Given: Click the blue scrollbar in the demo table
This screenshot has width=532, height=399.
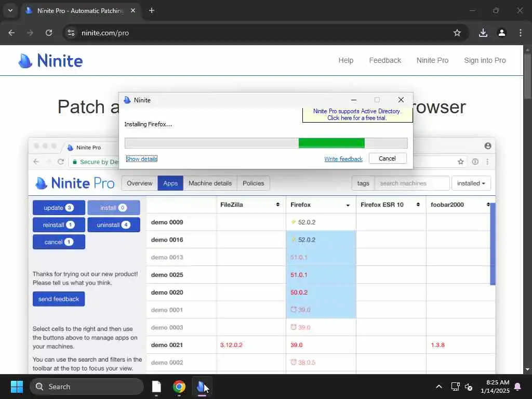Looking at the screenshot, I should click(493, 244).
